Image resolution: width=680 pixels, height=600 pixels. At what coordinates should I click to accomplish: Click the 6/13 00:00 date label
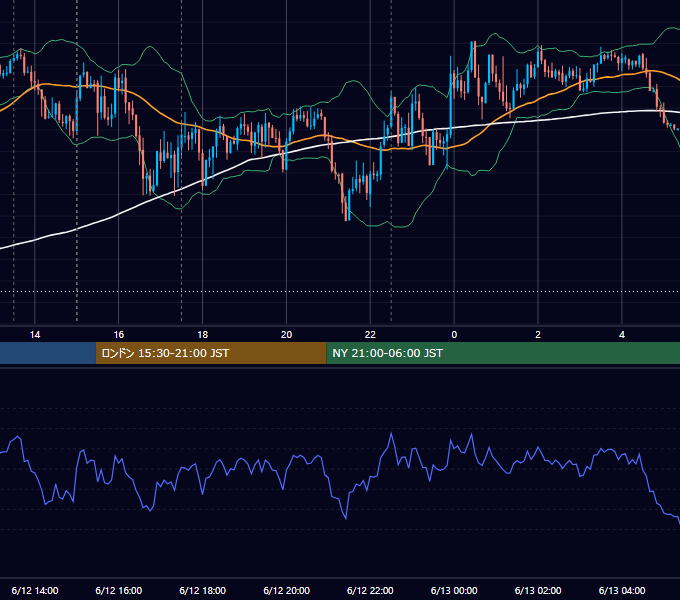click(x=454, y=590)
